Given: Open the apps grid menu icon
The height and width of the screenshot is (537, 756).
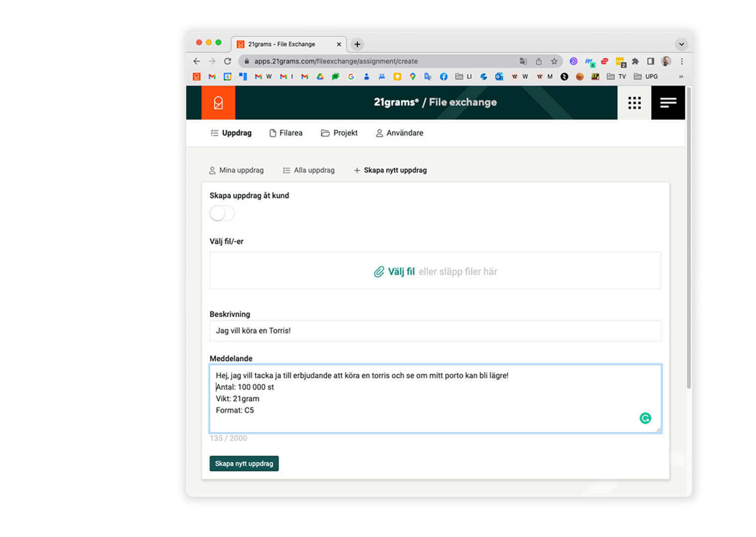Looking at the screenshot, I should click(x=634, y=103).
